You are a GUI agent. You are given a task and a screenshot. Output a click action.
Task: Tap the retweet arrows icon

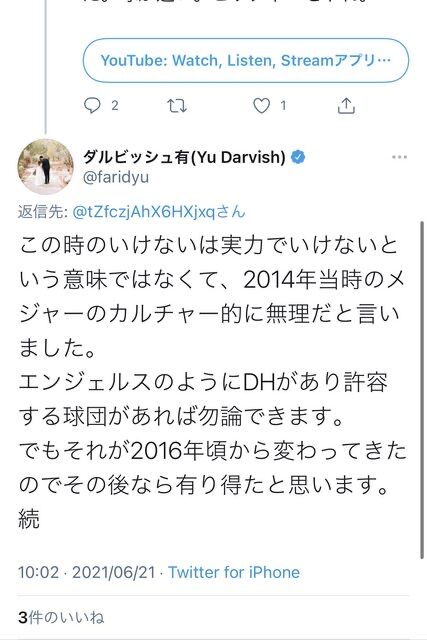177,106
